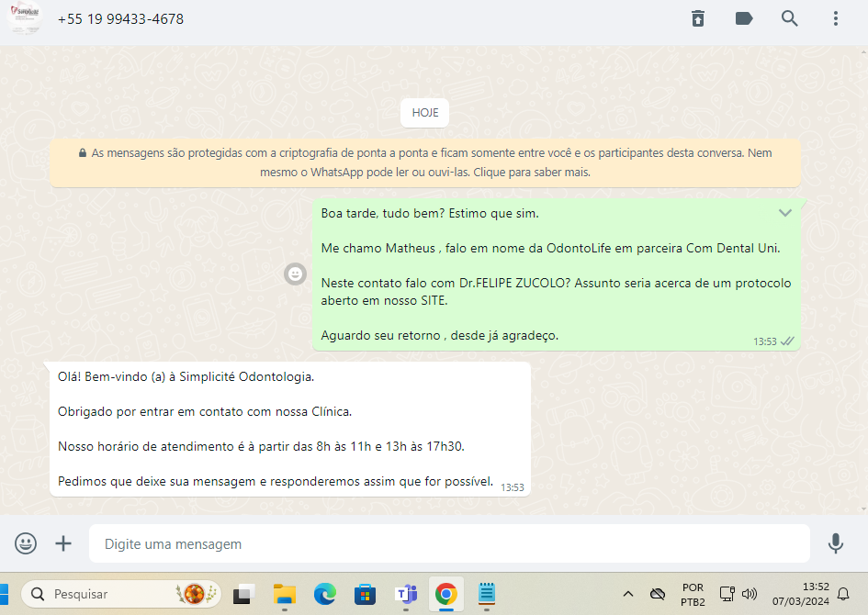Click the chat scrollbar down arrow
Image resolution: width=868 pixels, height=615 pixels.
(863, 509)
